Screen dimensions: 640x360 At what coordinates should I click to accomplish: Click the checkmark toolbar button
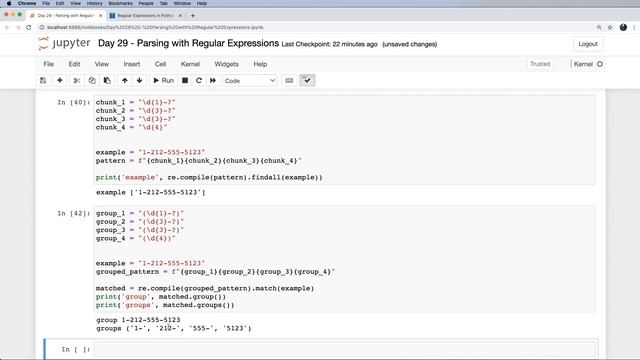coord(307,80)
